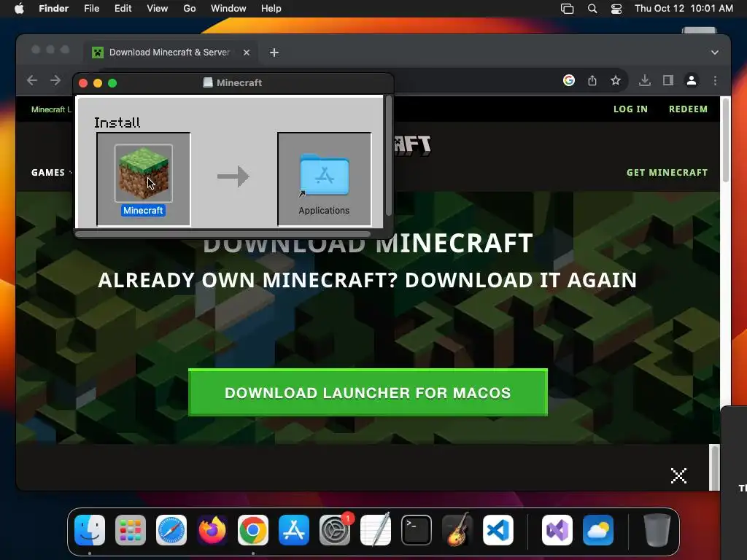The image size is (747, 560).
Task: Open TextEdit from the Dock
Action: point(376,530)
